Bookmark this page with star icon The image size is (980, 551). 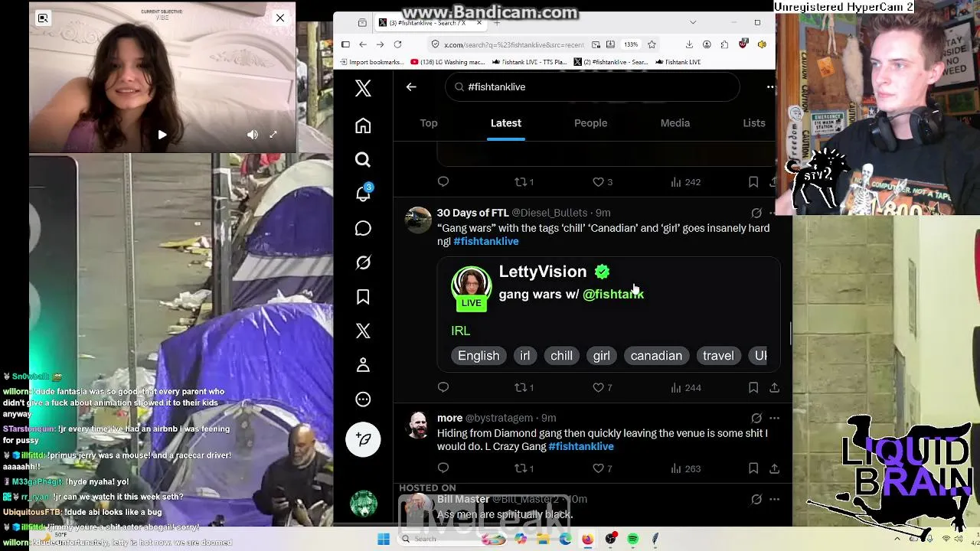coord(652,44)
